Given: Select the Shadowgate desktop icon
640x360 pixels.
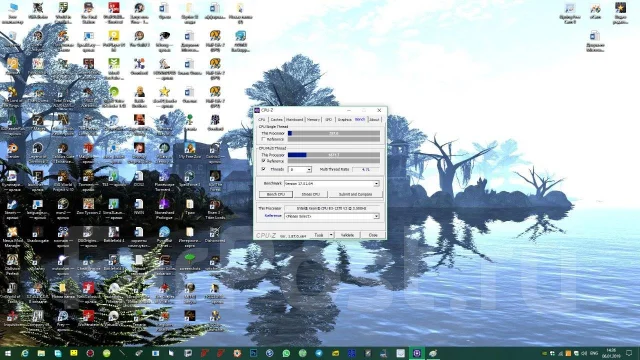Looking at the screenshot, I should point(38,235).
